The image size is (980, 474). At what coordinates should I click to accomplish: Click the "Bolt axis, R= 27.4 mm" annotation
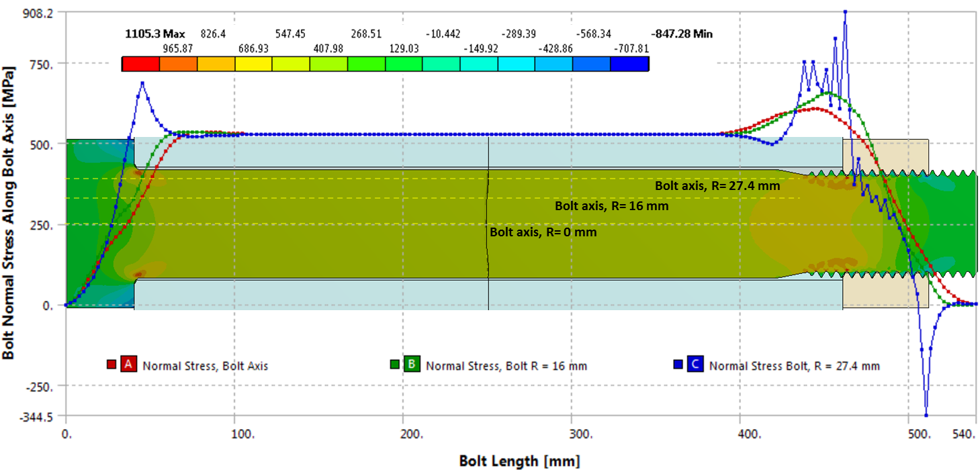tap(717, 186)
